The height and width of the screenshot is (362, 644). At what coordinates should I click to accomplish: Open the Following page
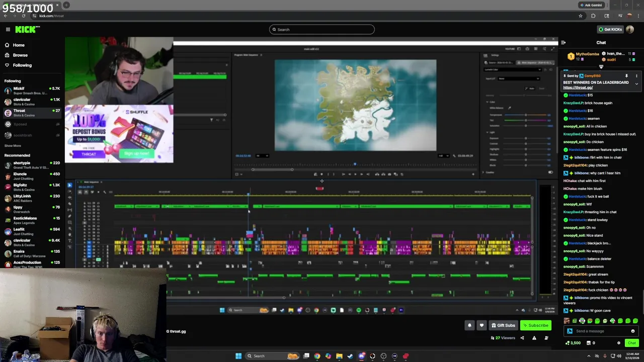tap(22, 65)
